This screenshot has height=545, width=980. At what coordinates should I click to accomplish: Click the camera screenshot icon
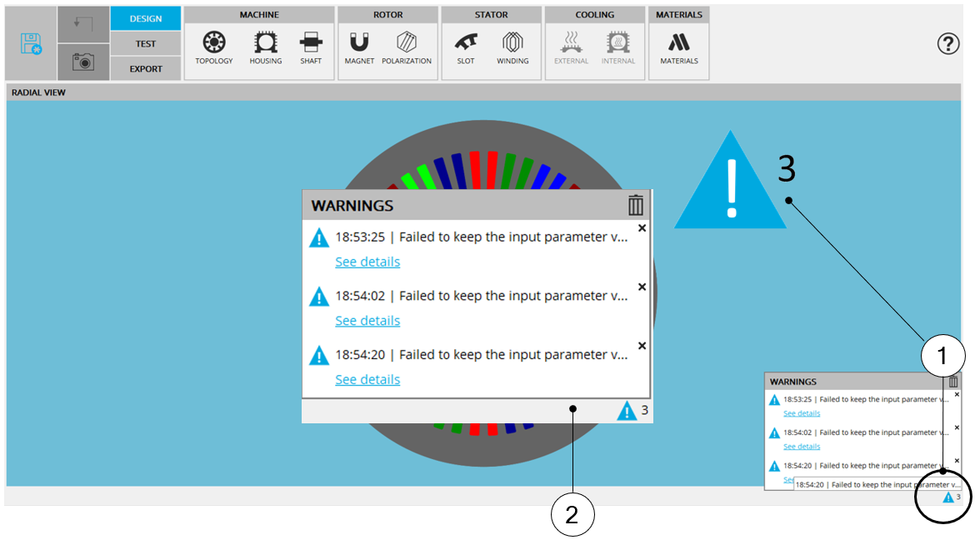coord(83,62)
